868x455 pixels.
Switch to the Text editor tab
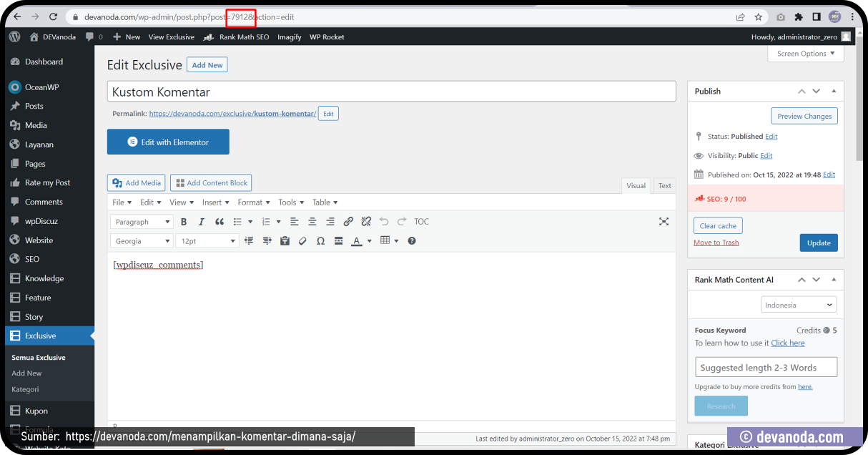(665, 185)
